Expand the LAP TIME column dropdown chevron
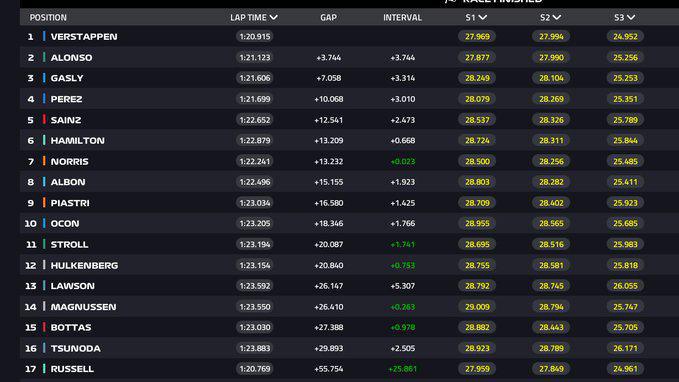This screenshot has width=679, height=382. coord(273,18)
